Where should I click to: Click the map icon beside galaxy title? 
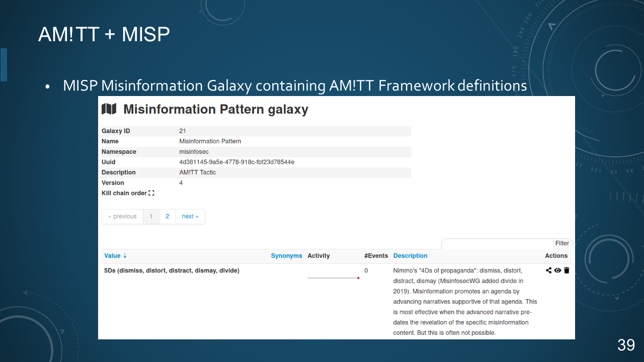[109, 109]
